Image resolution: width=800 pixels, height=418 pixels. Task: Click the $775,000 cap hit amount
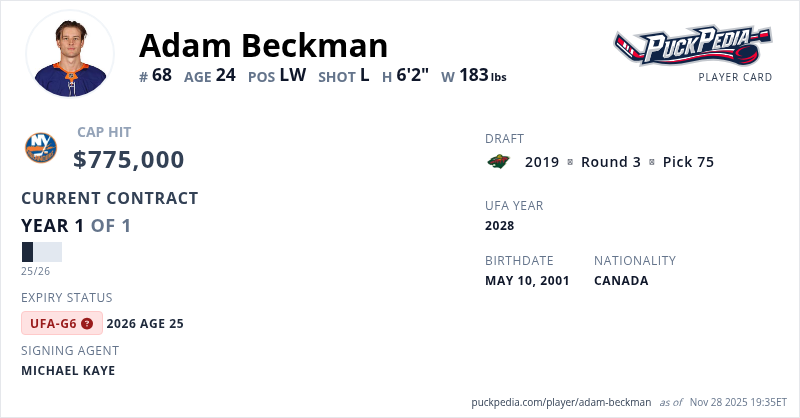pos(129,159)
